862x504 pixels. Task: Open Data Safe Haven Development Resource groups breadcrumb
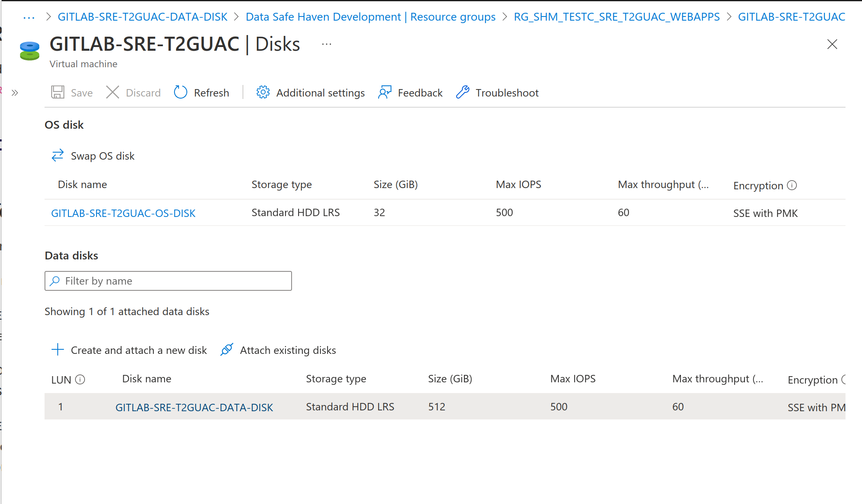tap(370, 17)
